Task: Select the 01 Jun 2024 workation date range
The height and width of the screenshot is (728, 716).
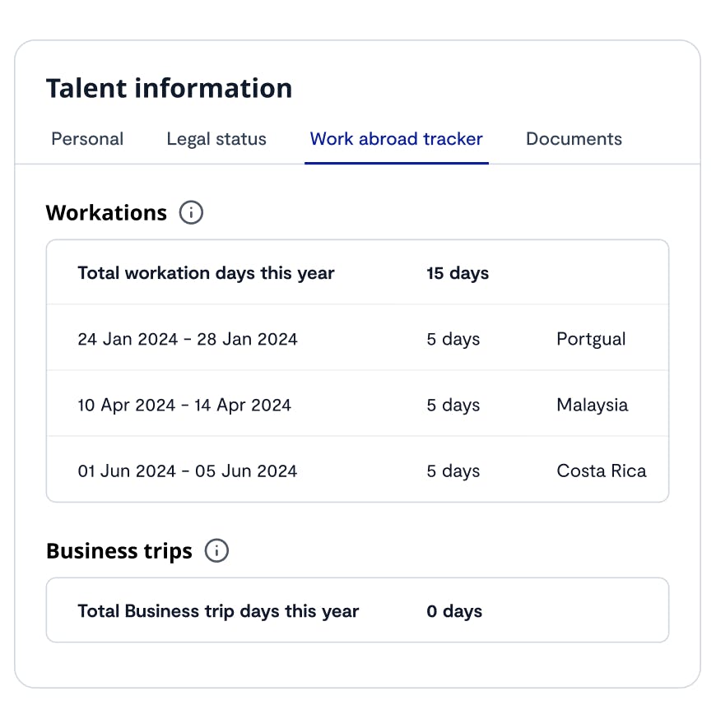Action: tap(188, 471)
